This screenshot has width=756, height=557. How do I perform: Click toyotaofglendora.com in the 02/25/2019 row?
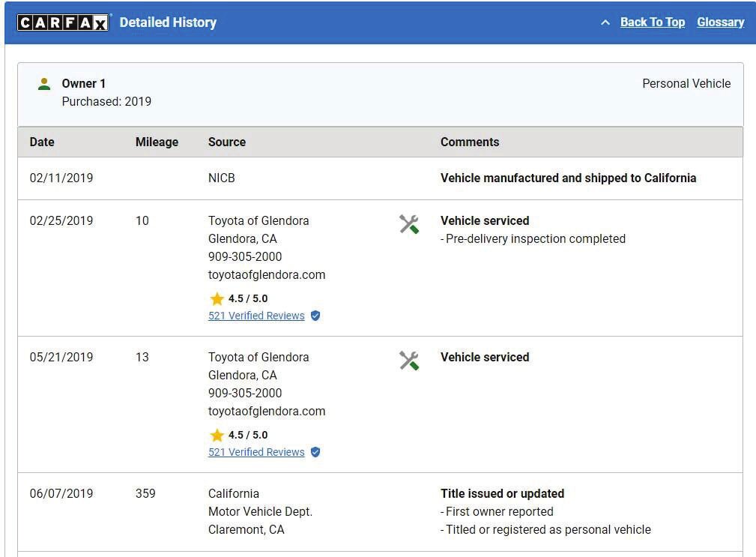pyautogui.click(x=267, y=275)
